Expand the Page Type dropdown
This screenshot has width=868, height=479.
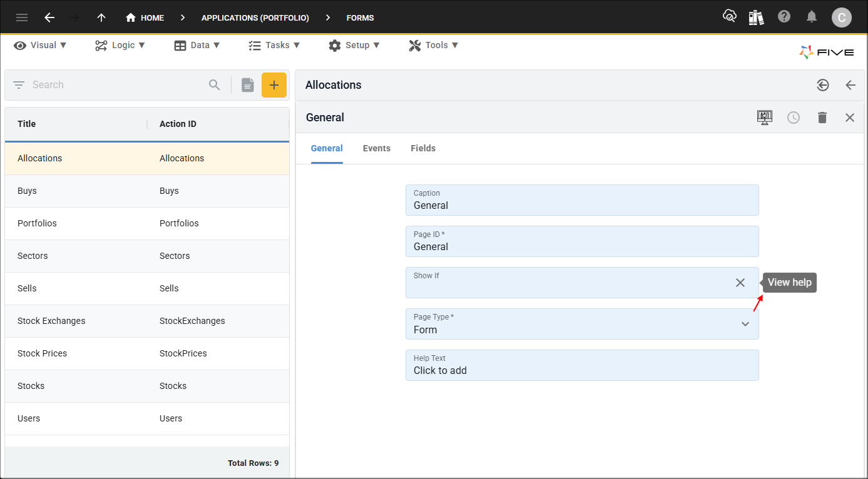(745, 324)
